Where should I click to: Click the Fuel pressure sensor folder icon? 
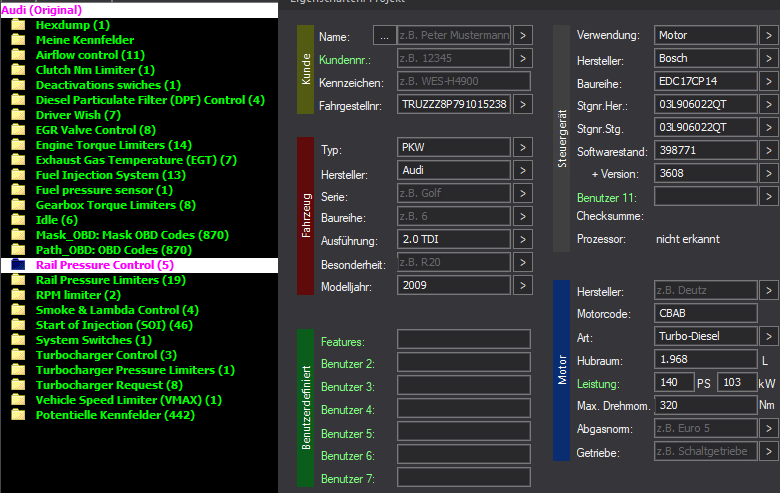coord(18,190)
